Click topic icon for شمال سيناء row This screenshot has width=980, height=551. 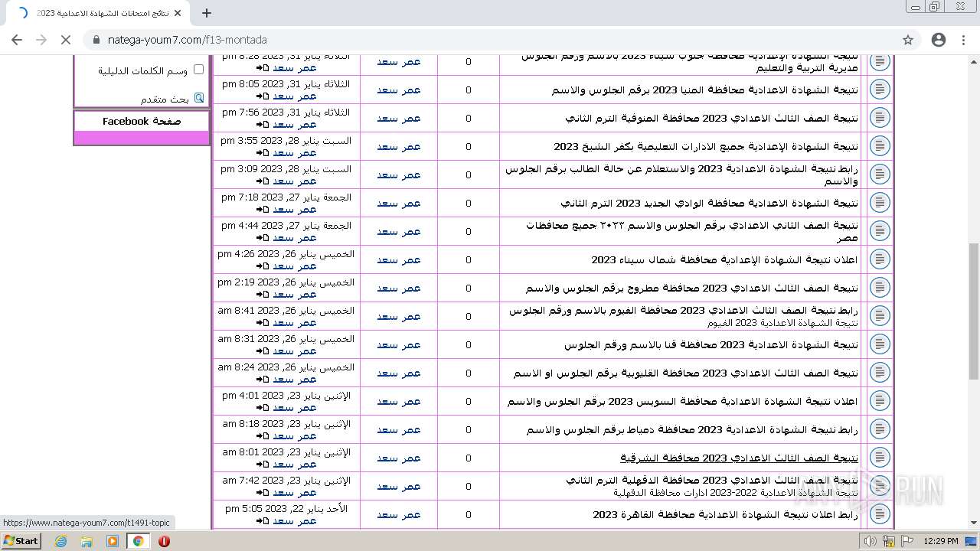tap(880, 259)
